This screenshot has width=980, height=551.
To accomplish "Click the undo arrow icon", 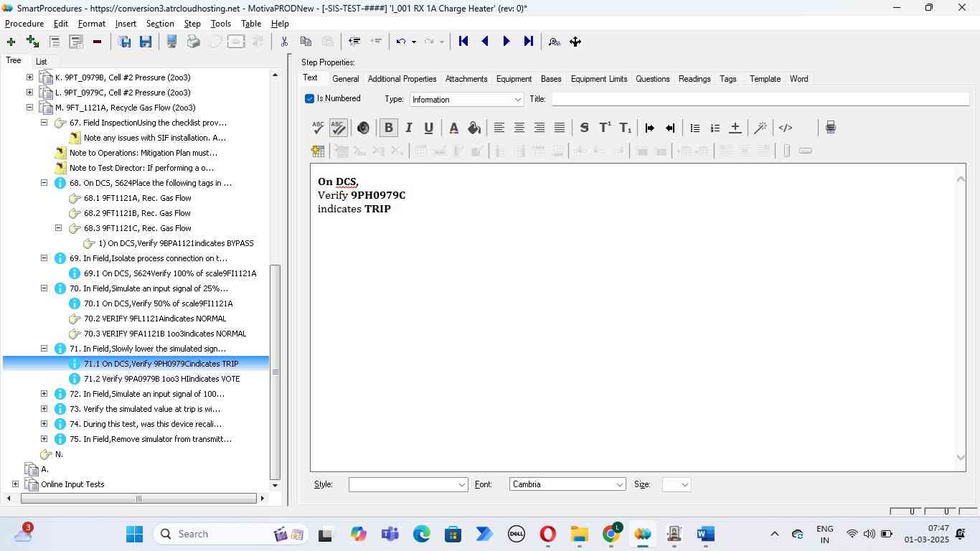I will point(401,42).
